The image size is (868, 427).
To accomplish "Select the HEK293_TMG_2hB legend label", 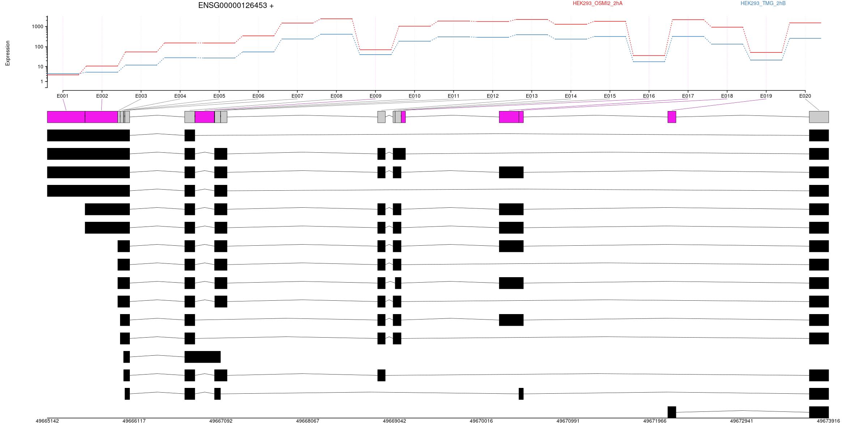I will tap(763, 3).
